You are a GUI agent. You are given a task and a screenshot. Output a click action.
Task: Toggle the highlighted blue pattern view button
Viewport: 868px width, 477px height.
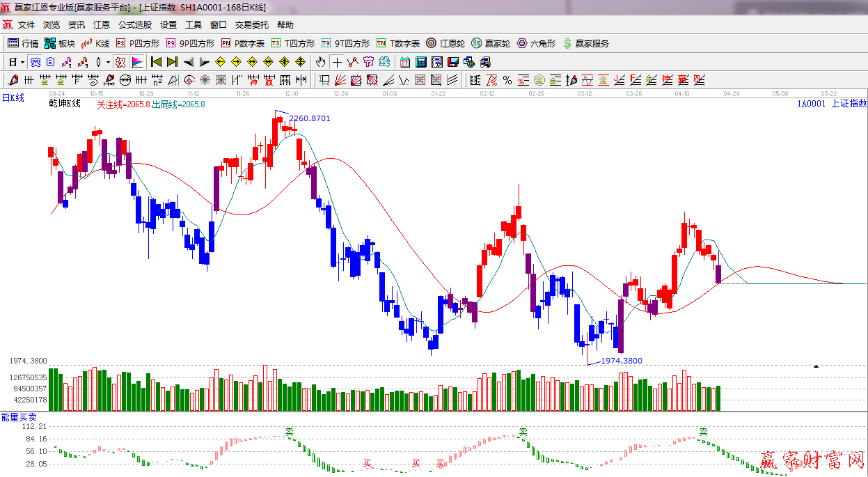34,62
